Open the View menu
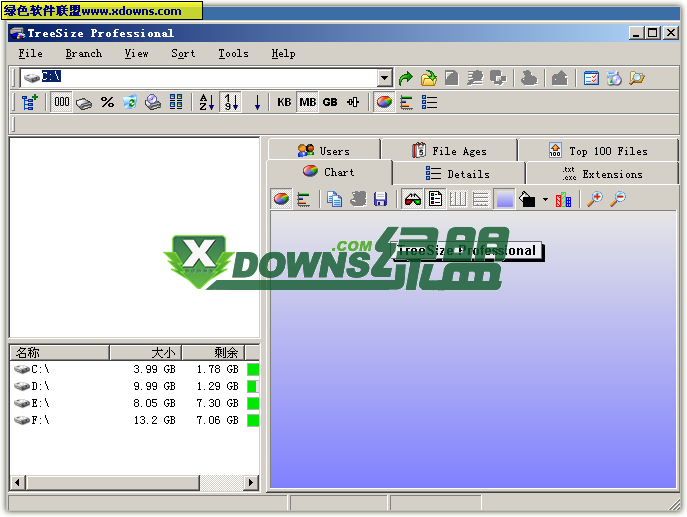Screen dimensions: 687x517 coord(136,53)
